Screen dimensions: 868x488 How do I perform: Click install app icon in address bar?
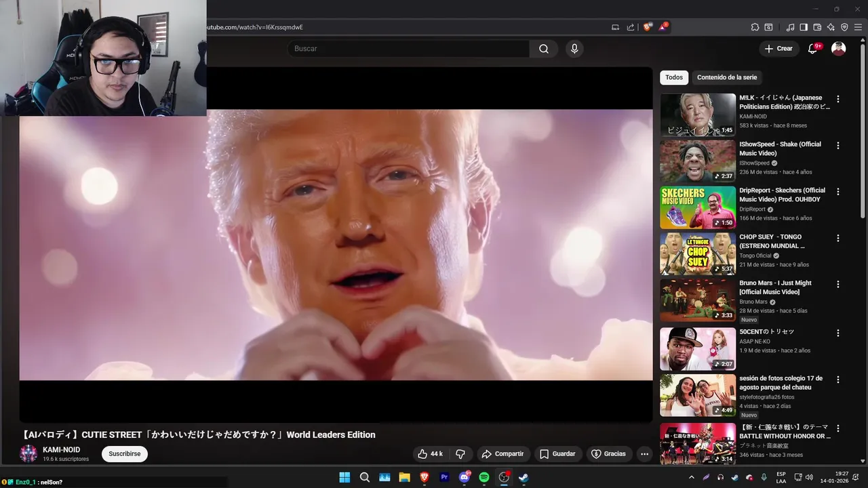click(x=615, y=27)
